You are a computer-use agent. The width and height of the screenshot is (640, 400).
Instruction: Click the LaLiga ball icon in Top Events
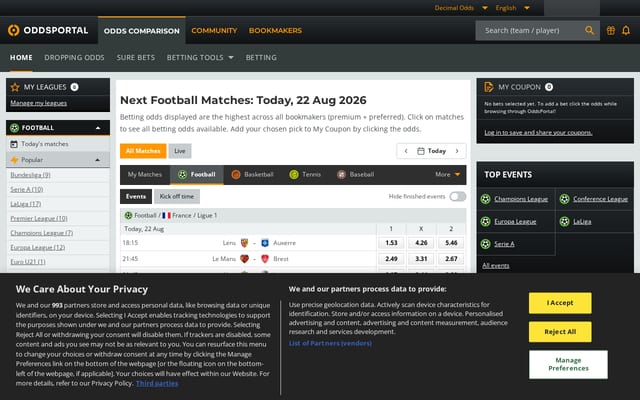564,221
